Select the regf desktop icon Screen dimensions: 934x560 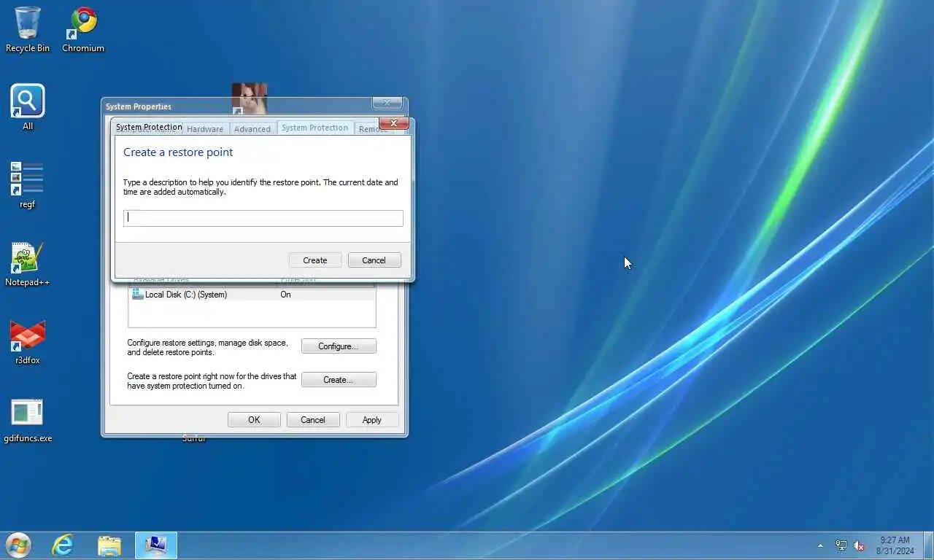pos(27,185)
